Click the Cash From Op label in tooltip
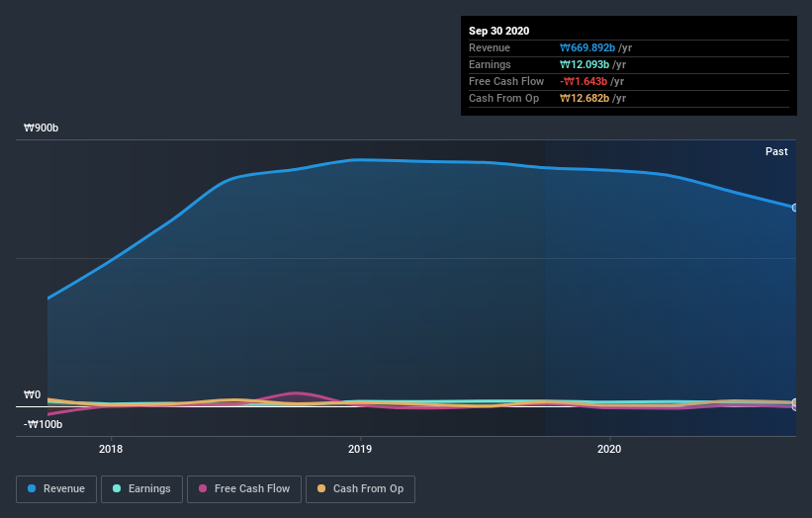Image resolution: width=812 pixels, height=518 pixels. coord(503,98)
